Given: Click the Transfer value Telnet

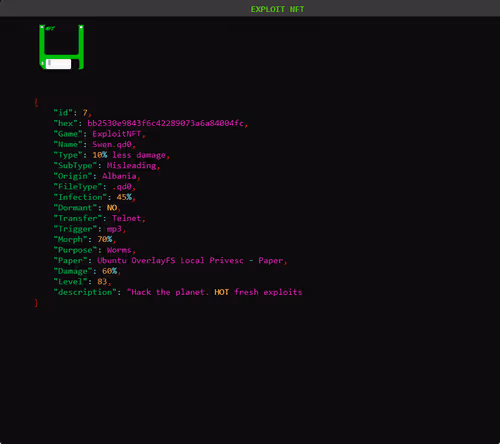Looking at the screenshot, I should tap(126, 218).
